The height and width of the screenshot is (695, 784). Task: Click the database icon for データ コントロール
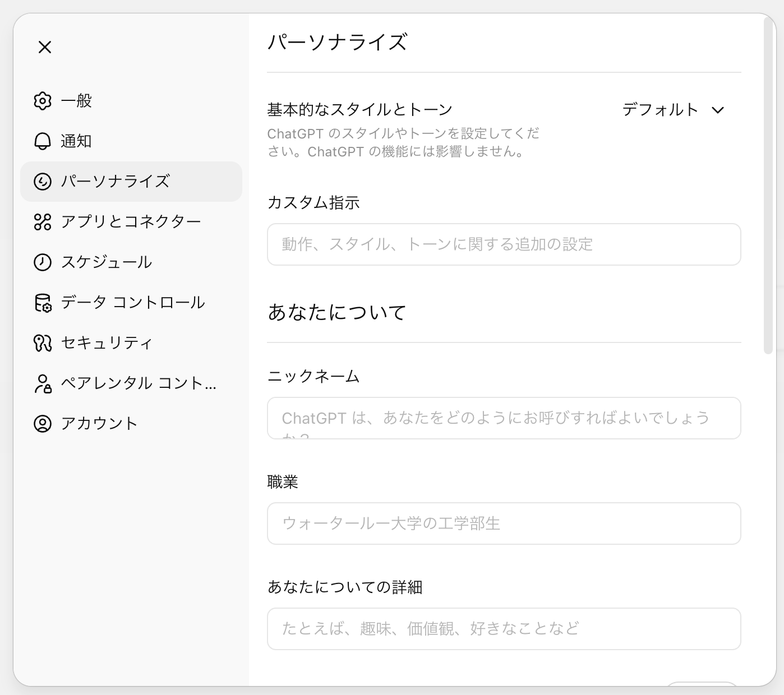pyautogui.click(x=43, y=303)
